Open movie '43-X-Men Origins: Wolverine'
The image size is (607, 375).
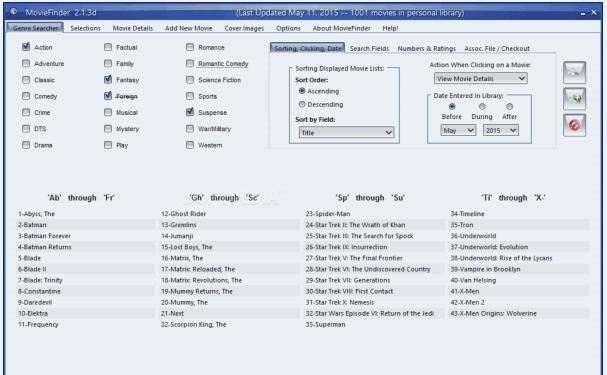(493, 313)
